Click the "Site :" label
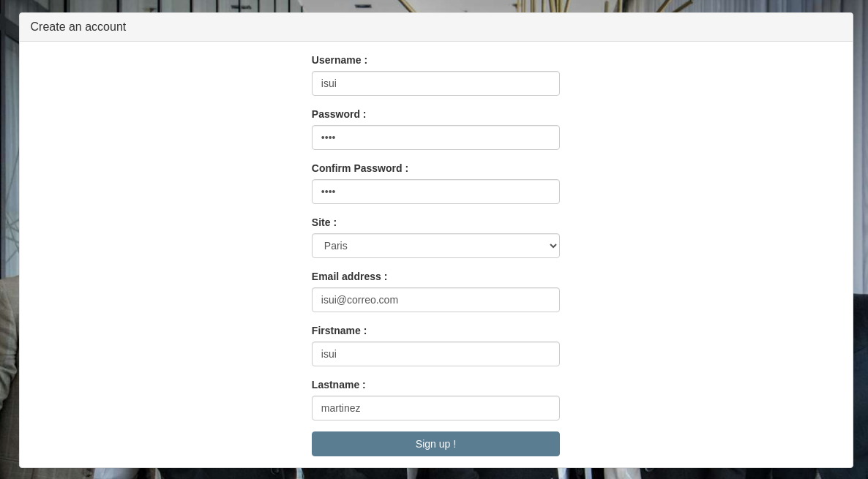 324,222
